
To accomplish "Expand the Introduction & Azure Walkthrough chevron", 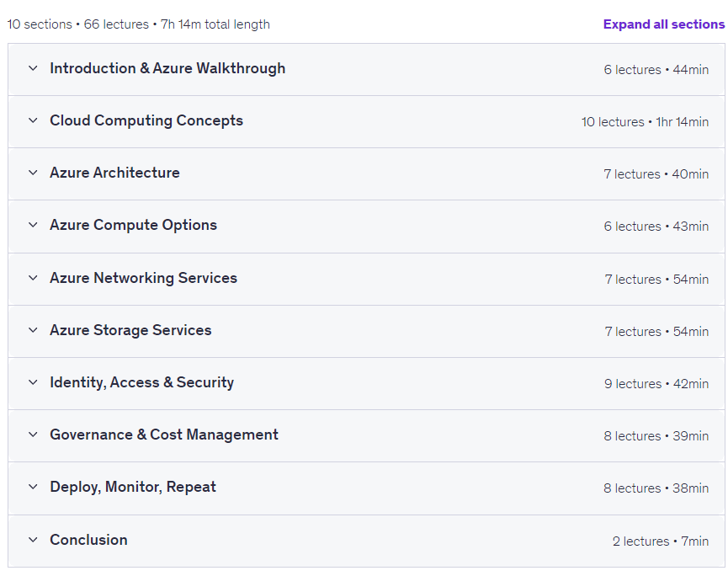I will pos(33,68).
